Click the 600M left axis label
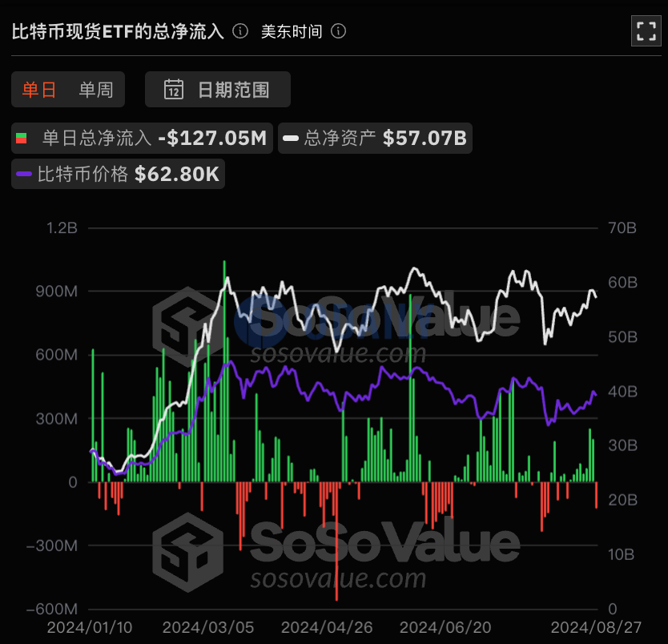Viewport: 668px width, 644px height. point(57,355)
